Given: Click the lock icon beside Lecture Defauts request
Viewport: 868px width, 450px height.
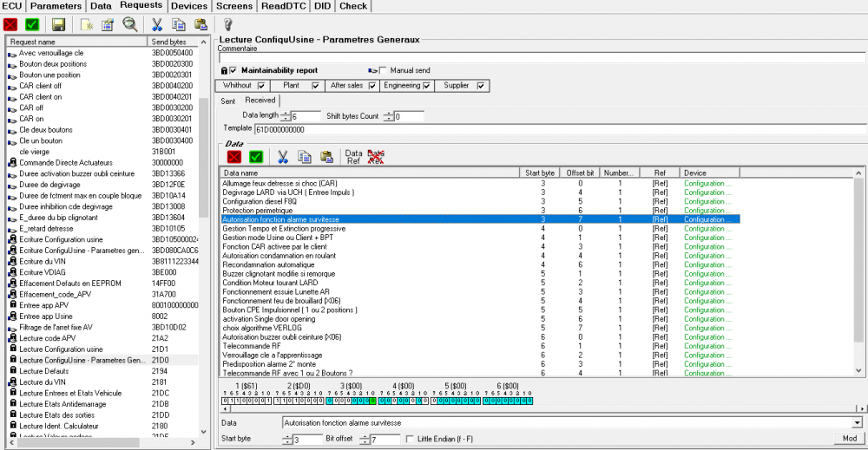Looking at the screenshot, I should point(13,371).
